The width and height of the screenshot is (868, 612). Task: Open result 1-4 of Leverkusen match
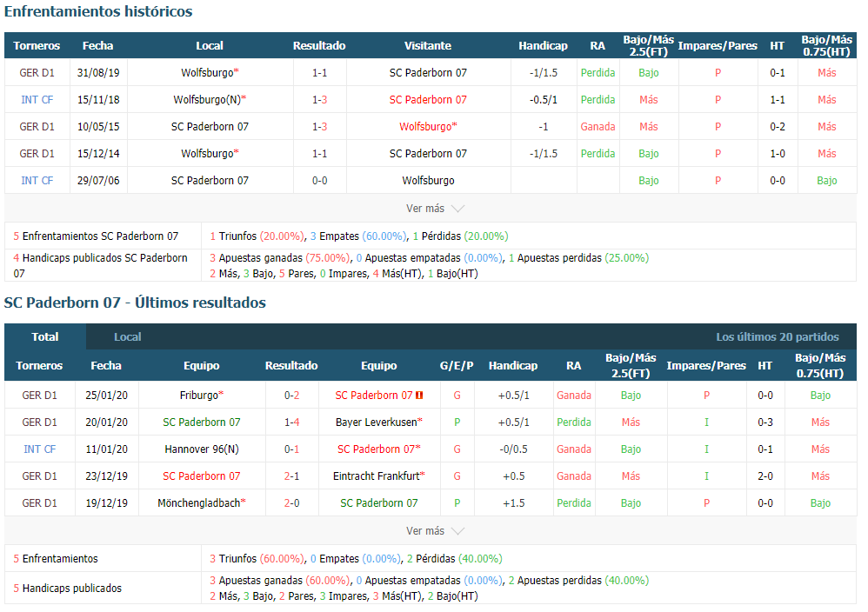[x=291, y=422]
